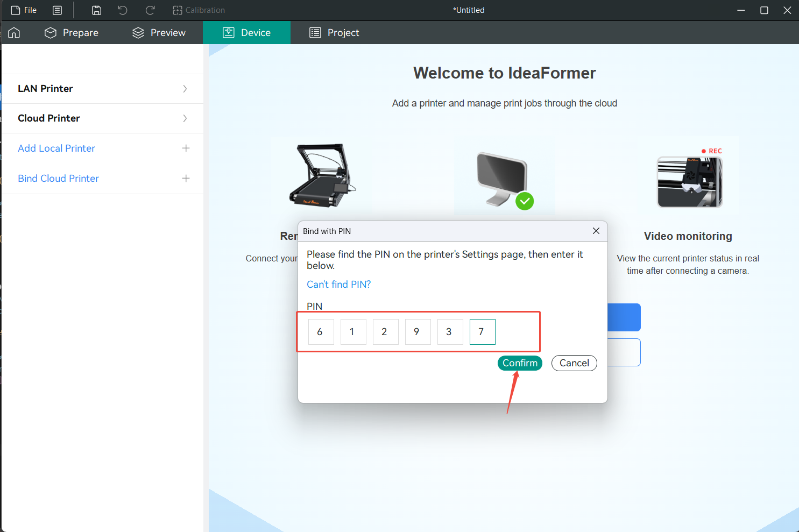Switch to the Prepare tab
Image resolution: width=799 pixels, height=532 pixels.
[72, 33]
